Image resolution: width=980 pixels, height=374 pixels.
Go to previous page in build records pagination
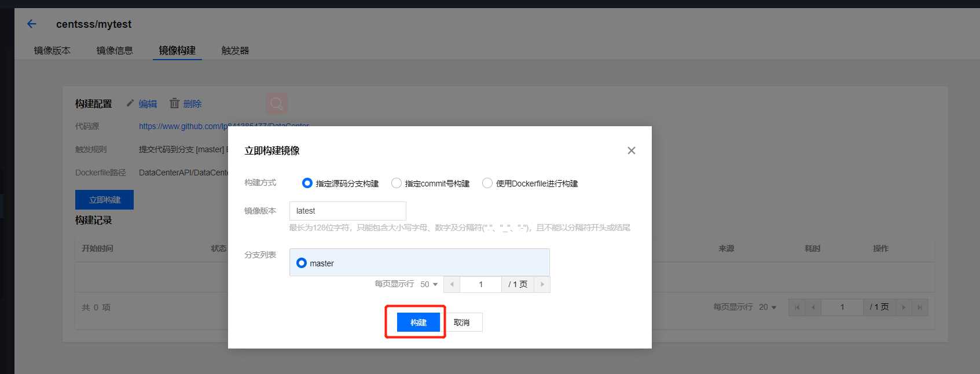[813, 307]
